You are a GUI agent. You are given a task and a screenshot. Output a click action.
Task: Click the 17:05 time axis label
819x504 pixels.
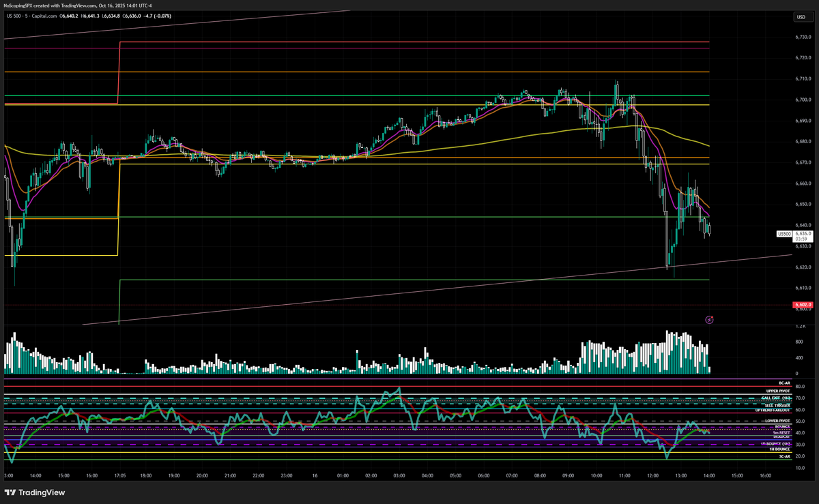click(x=119, y=475)
